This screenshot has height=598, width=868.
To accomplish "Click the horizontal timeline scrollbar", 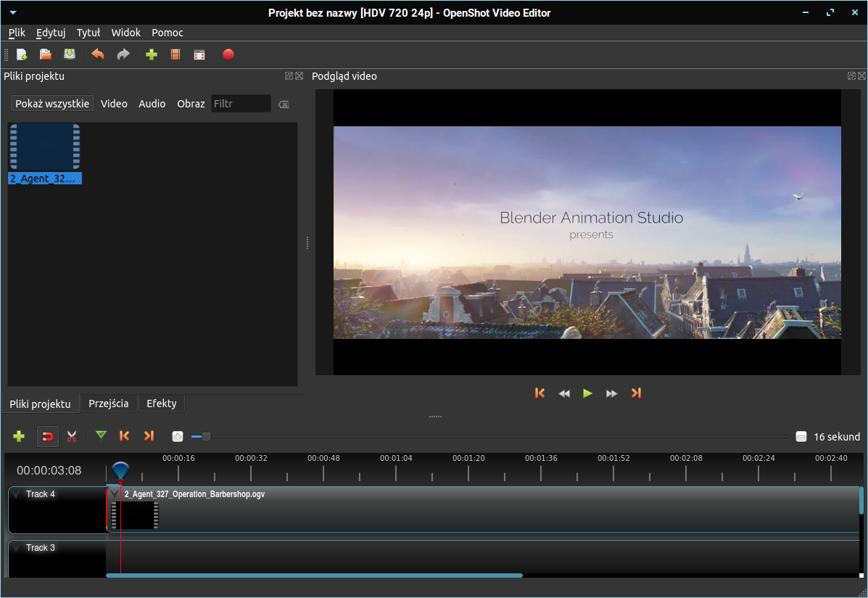I will (x=314, y=576).
